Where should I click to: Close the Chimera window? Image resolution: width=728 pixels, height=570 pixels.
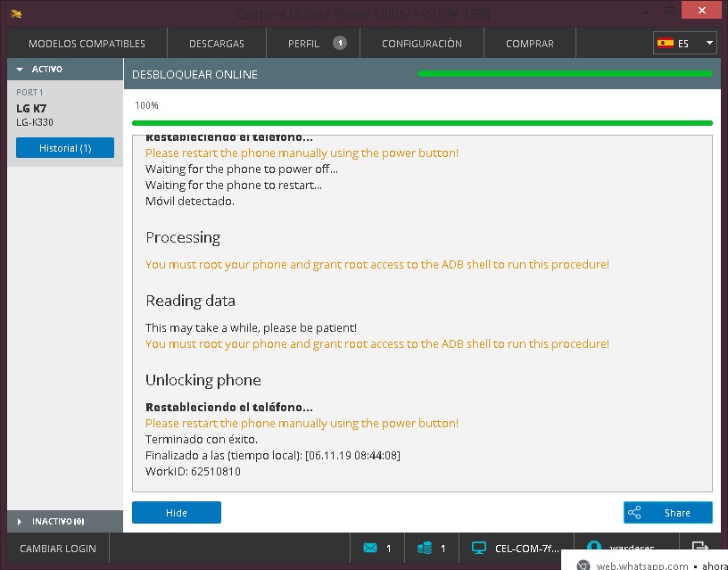(x=701, y=10)
